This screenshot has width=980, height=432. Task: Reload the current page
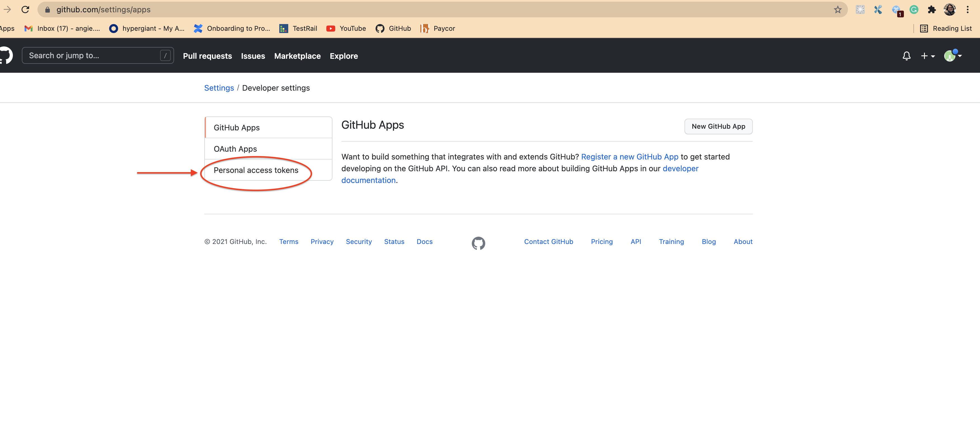25,10
